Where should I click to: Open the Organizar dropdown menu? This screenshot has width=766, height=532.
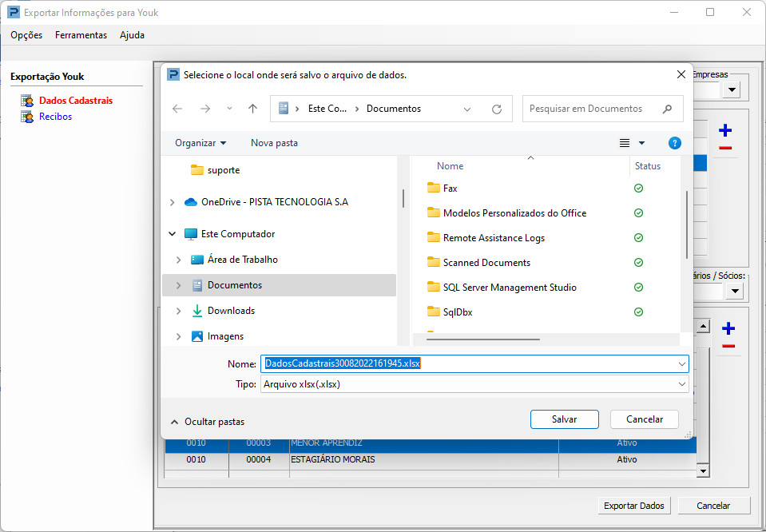coord(200,143)
